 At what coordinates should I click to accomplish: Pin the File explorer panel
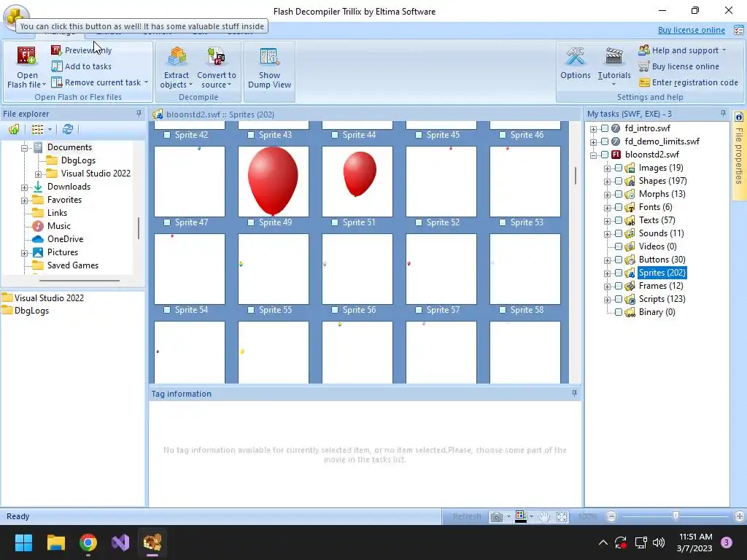pos(139,113)
